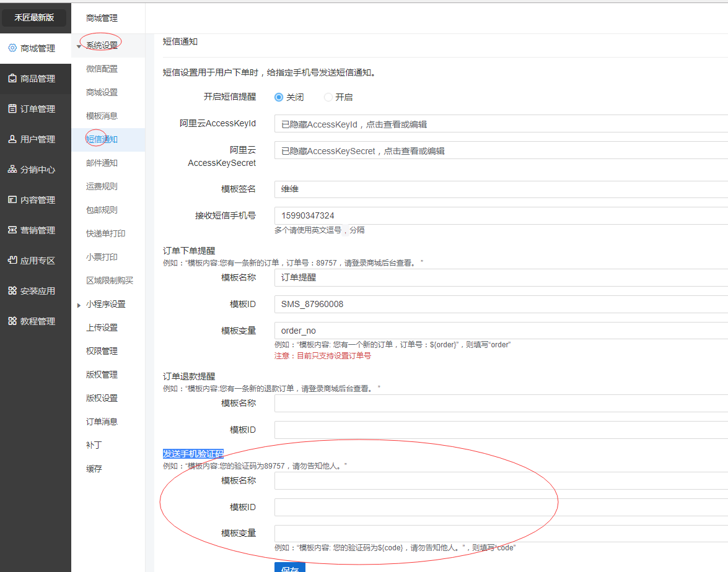Click the 内容管理 sidebar icon
This screenshot has height=572, width=728.
pos(12,200)
